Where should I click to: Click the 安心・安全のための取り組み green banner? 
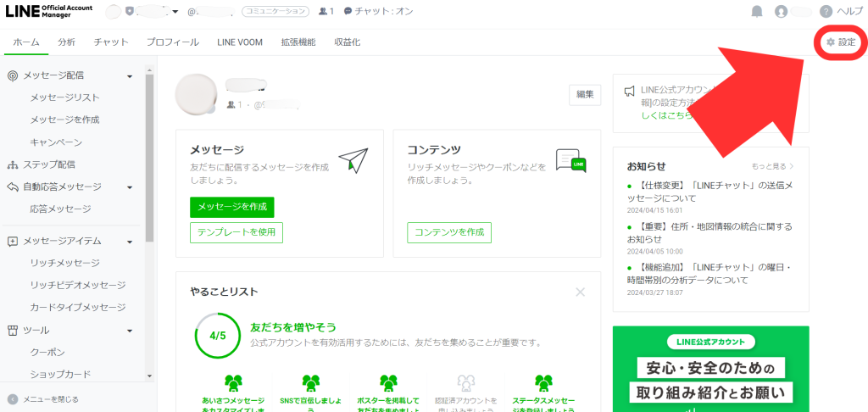711,369
